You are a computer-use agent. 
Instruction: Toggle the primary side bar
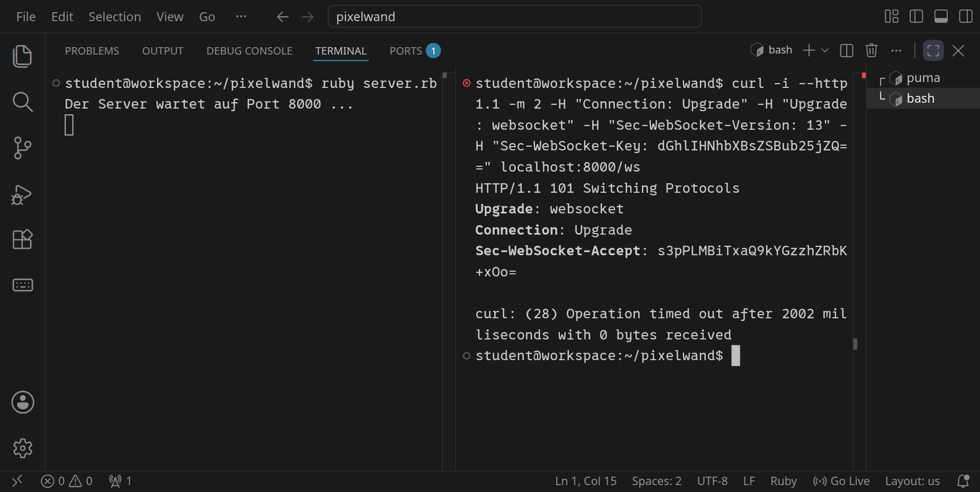point(917,16)
